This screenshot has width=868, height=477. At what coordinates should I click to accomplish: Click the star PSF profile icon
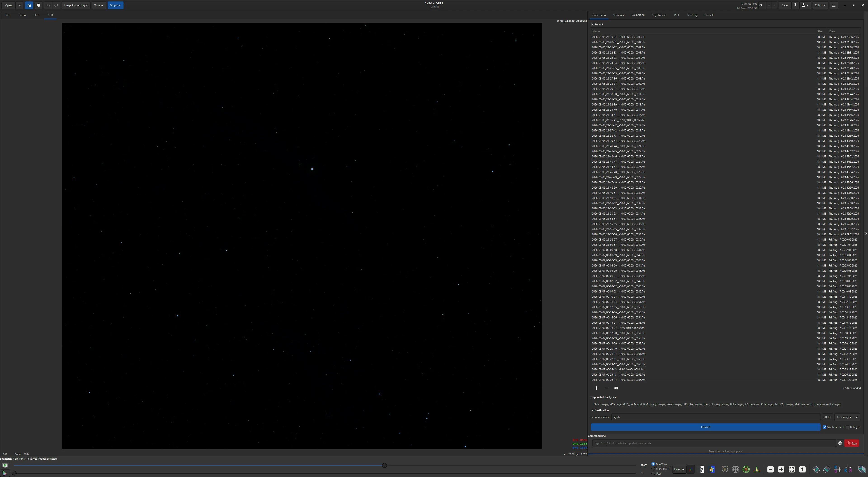(x=757, y=469)
